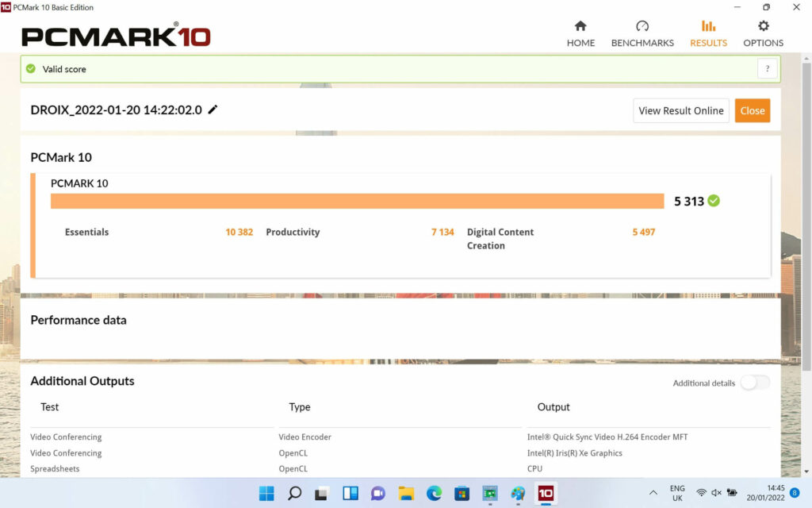Open the OPTIONS tab
Image resolution: width=812 pixels, height=508 pixels.
point(764,33)
